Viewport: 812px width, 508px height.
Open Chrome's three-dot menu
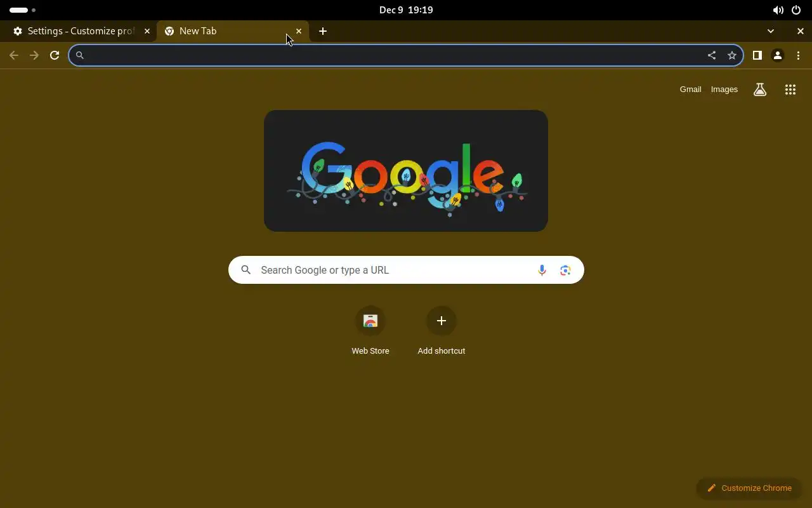click(798, 55)
